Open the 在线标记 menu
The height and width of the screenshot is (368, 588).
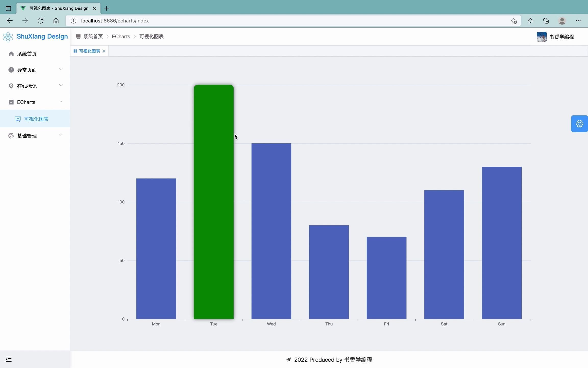click(x=35, y=86)
